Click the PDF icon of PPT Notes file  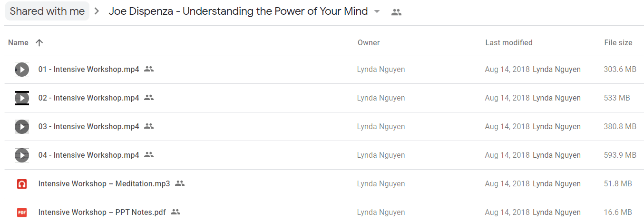(x=21, y=213)
